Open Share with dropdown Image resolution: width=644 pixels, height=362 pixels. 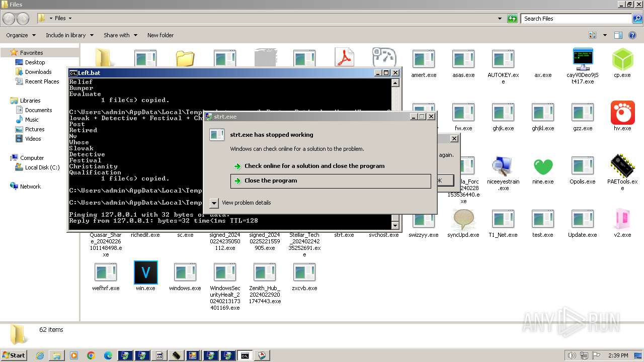(x=120, y=35)
